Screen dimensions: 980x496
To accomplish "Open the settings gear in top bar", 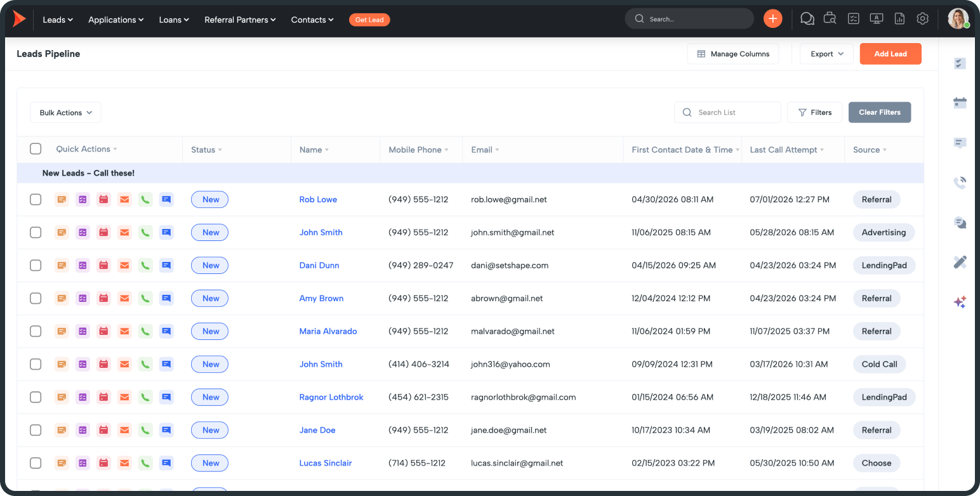I will pyautogui.click(x=923, y=19).
